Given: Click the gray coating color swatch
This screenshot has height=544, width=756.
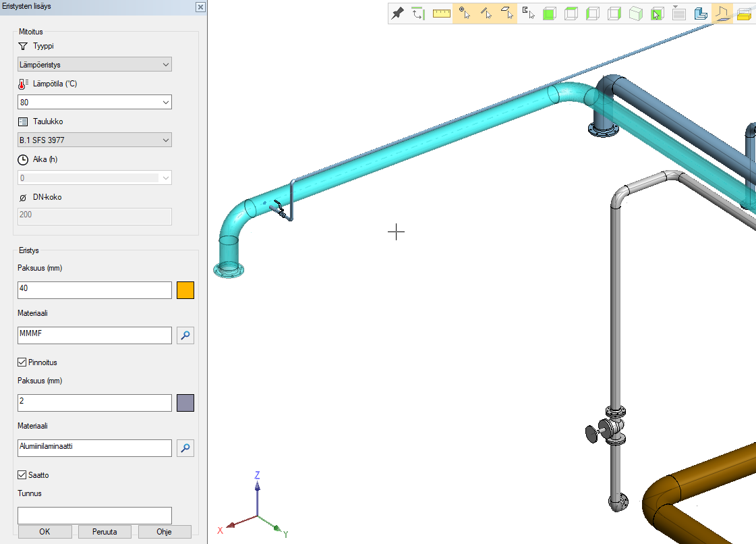Looking at the screenshot, I should [185, 403].
